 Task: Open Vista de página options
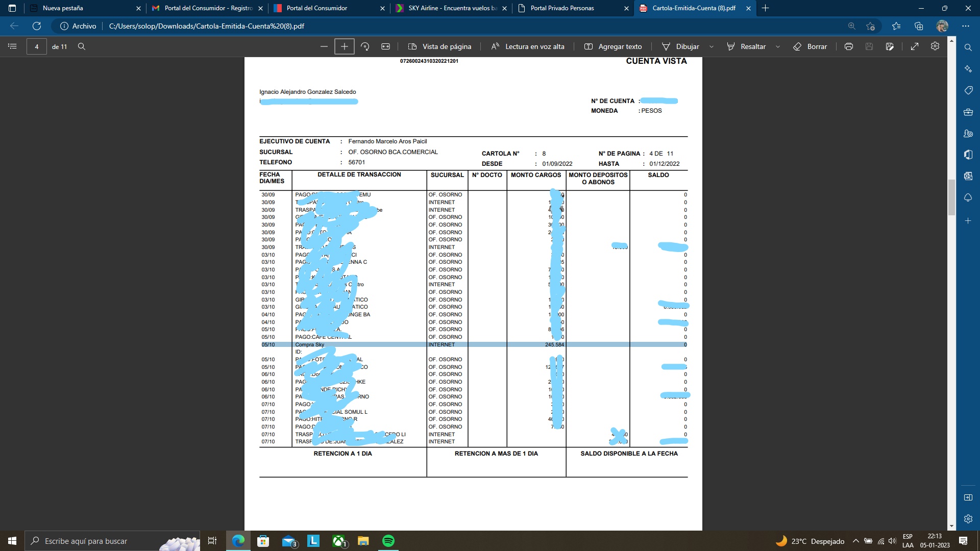tap(439, 46)
